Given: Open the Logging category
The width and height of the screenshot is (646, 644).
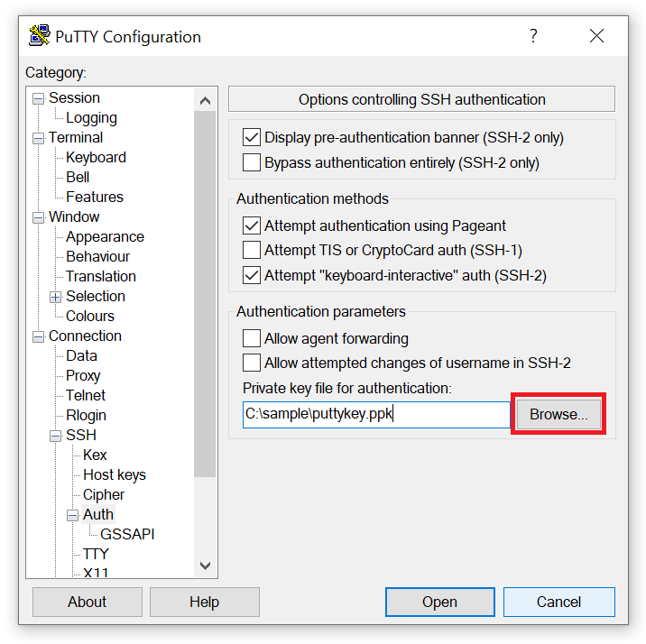Looking at the screenshot, I should (x=91, y=118).
